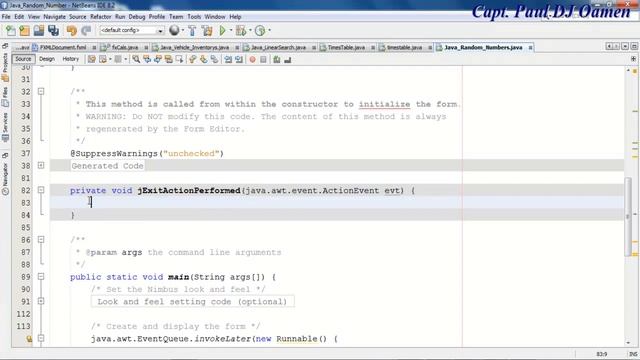Click the globe browser icon in toolbar
This screenshot has height=360, width=640.
pos(174,30)
